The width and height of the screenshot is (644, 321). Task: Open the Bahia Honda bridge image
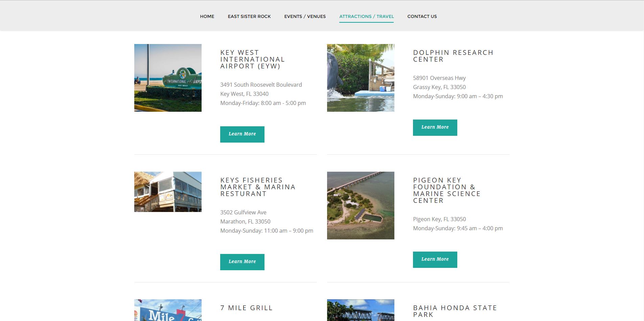point(361,310)
